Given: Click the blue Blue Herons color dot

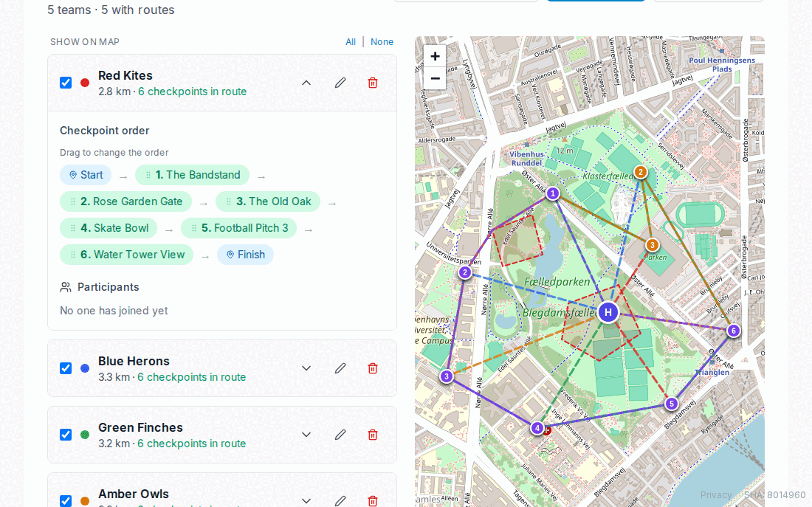Looking at the screenshot, I should point(85,368).
